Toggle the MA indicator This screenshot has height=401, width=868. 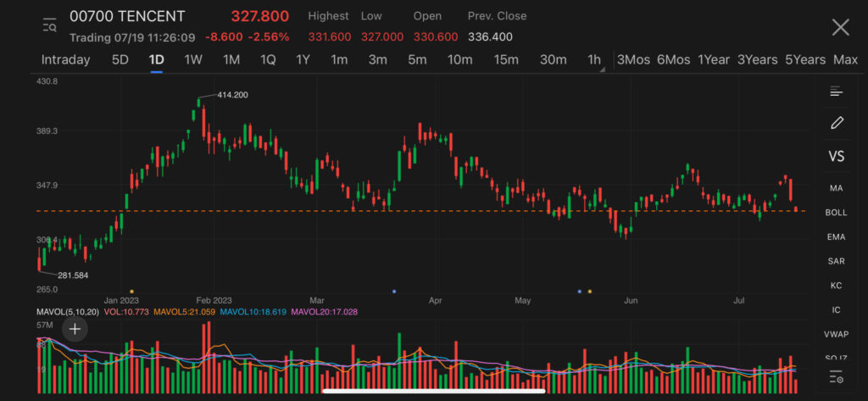837,188
